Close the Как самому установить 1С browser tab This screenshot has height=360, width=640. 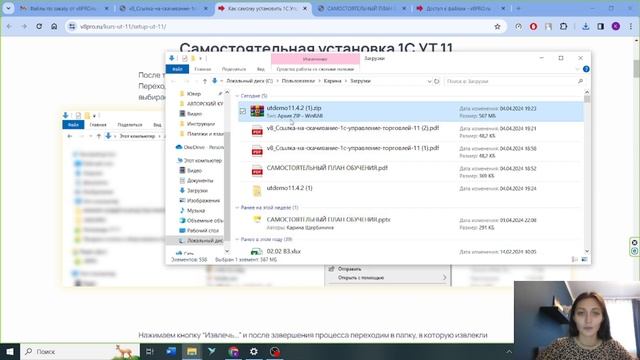point(304,9)
